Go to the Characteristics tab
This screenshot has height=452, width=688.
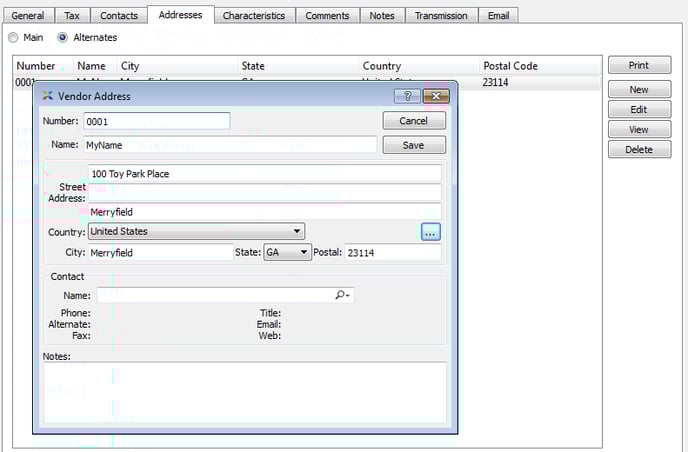(254, 16)
